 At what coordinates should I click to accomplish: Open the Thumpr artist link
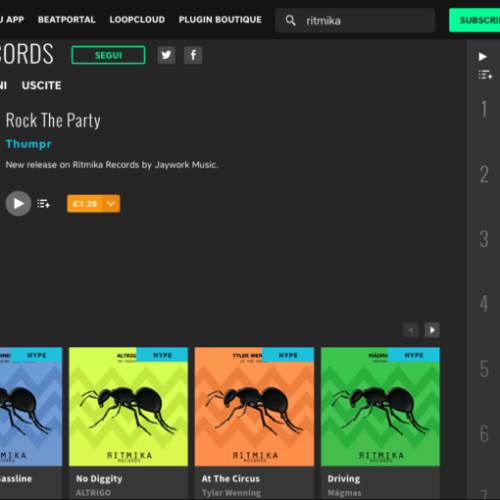coord(29,144)
